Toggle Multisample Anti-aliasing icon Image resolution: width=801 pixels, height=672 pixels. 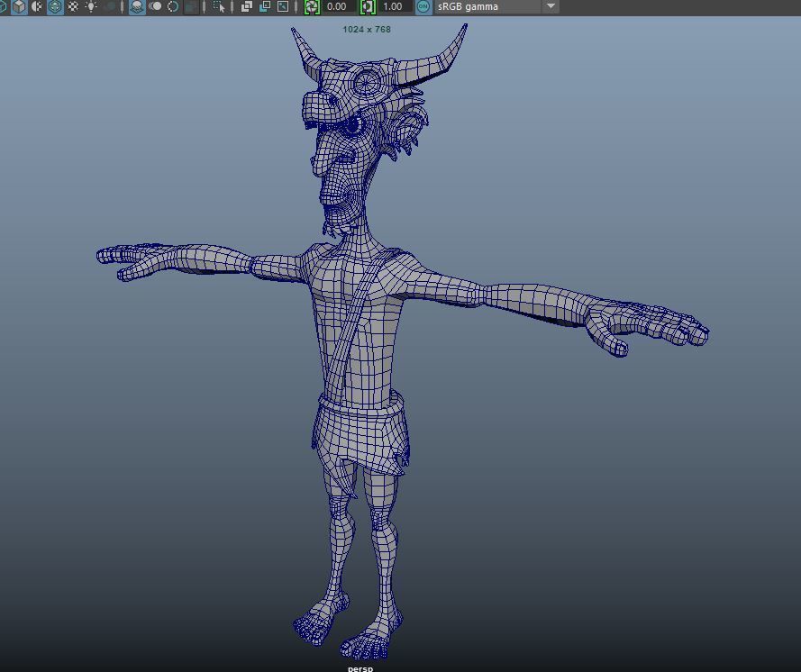[x=173, y=6]
